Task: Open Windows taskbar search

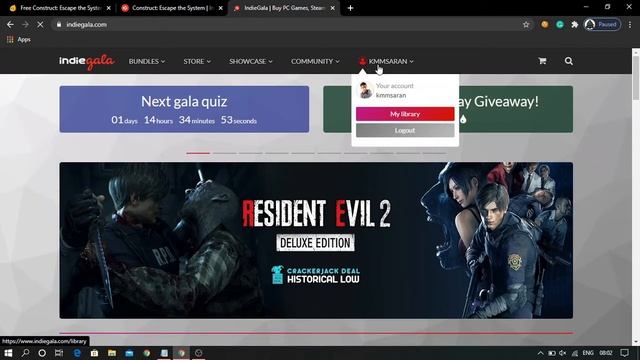Action: tap(25, 353)
